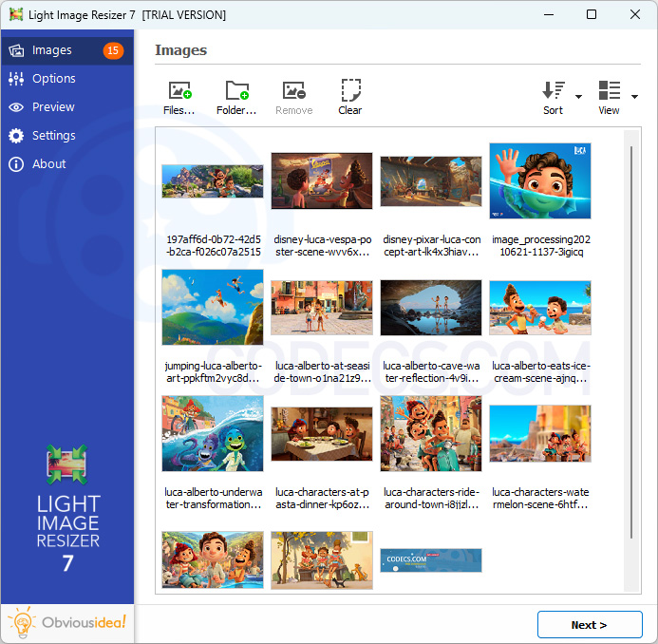The image size is (658, 644).
Task: Click filename 197aff6d-0b72-42d5-b2ca-f026c07a2515
Action: tap(214, 246)
